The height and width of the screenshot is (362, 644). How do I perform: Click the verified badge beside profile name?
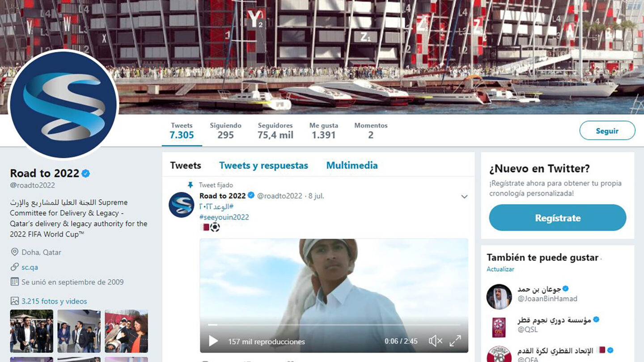coord(85,173)
